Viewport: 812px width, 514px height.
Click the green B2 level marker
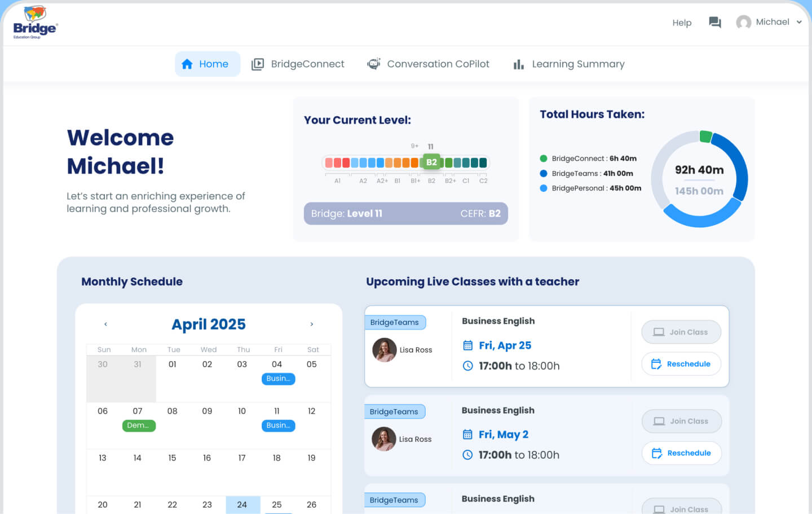tap(431, 162)
